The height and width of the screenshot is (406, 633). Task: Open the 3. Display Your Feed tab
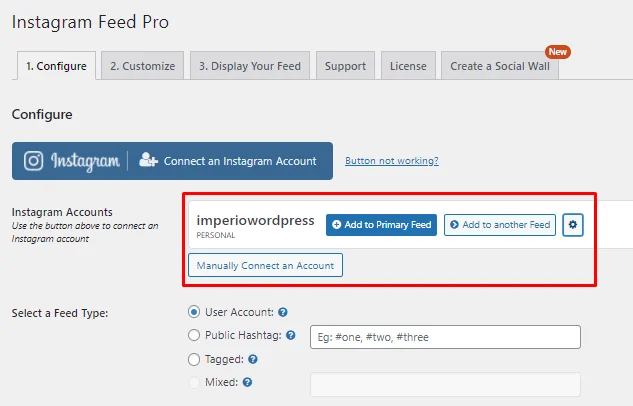coord(250,66)
